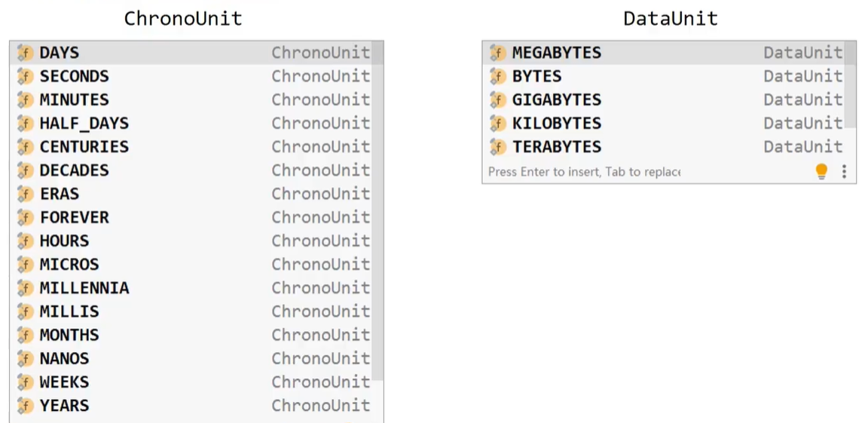Click the field icon beside YEARS
Image resolution: width=868 pixels, height=423 pixels.
tap(26, 406)
